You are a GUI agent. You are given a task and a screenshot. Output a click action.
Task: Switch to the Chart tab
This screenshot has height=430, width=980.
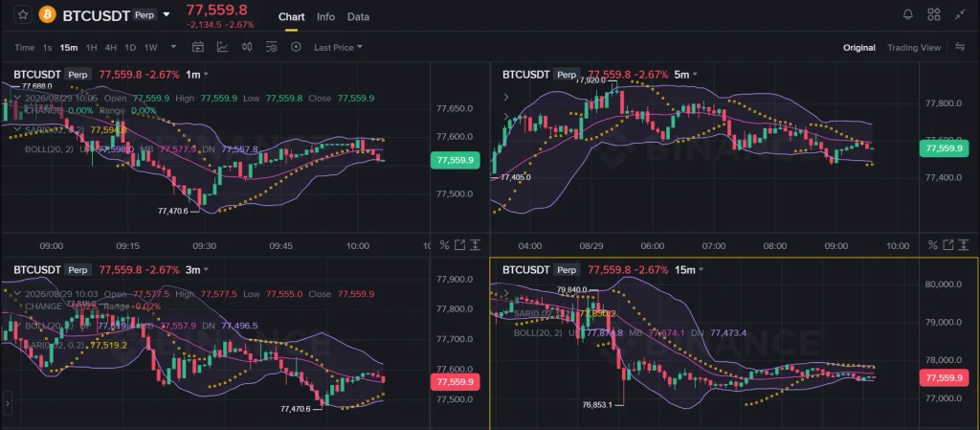click(291, 17)
